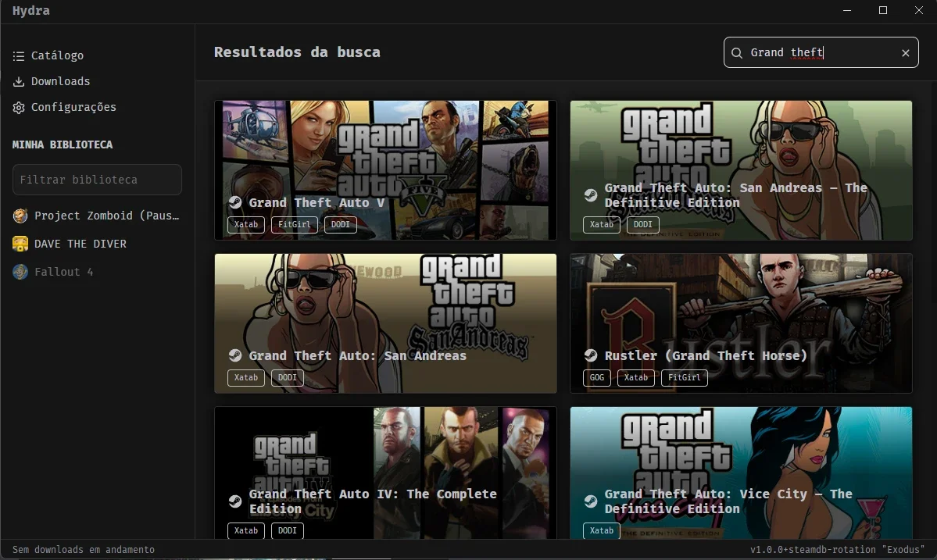The width and height of the screenshot is (937, 560).
Task: Click DODI tag on Grand Theft Auto V
Action: click(x=341, y=224)
